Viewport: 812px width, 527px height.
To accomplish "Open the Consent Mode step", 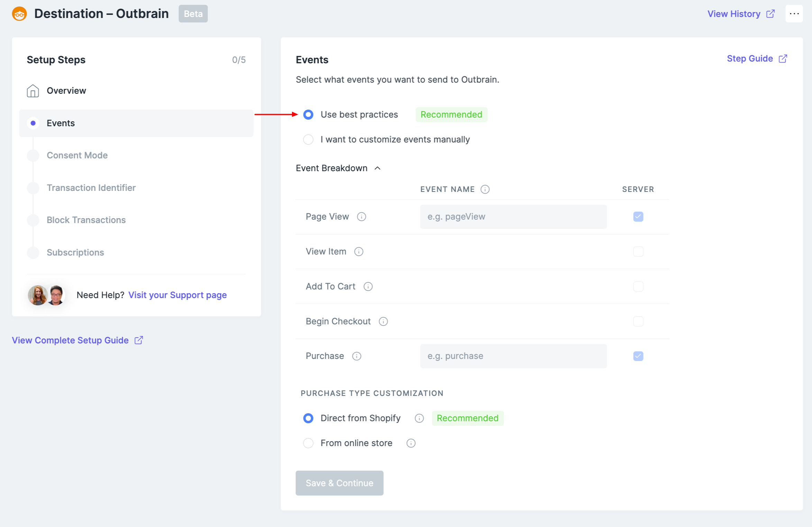I will point(77,155).
